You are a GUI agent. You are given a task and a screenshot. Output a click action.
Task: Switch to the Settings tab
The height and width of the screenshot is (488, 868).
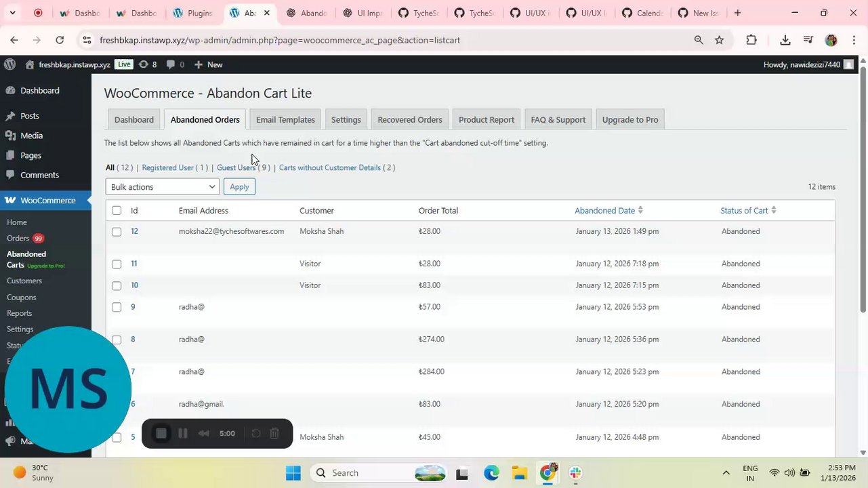[x=346, y=119]
